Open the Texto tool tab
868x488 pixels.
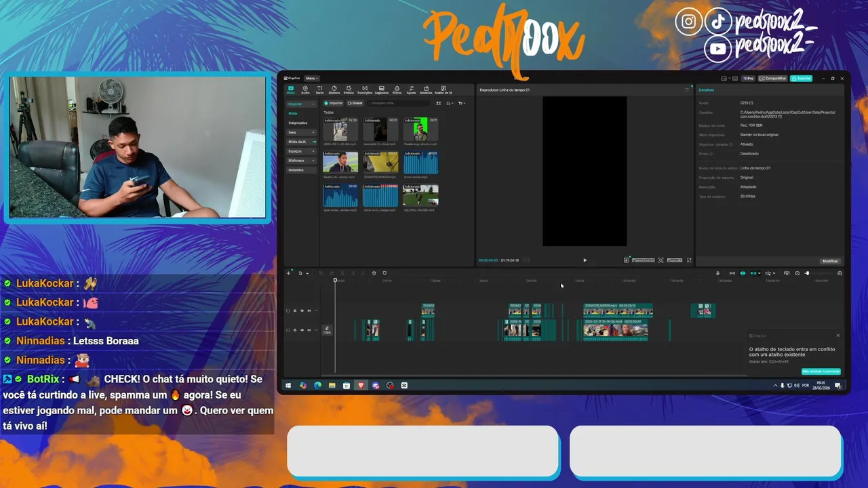coord(319,89)
